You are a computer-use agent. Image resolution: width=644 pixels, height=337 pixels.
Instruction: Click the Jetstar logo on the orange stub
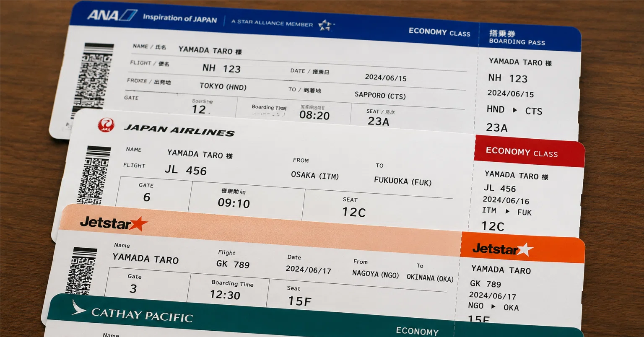pyautogui.click(x=502, y=249)
